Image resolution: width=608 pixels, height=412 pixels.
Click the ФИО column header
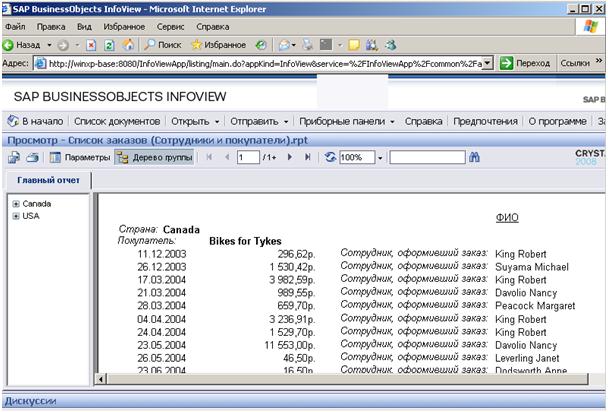[x=507, y=217]
